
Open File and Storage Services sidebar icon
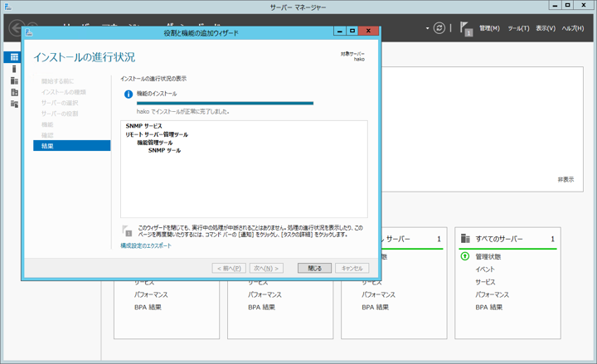pos(14,92)
